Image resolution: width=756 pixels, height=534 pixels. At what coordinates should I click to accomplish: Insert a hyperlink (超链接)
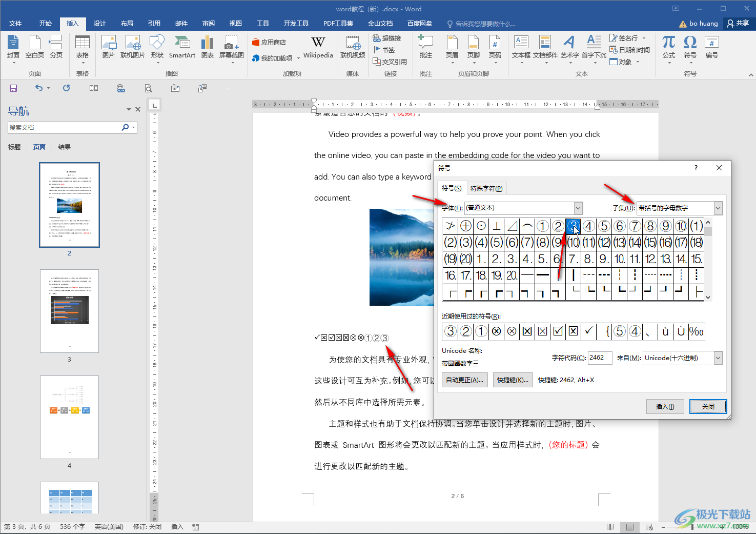387,38
